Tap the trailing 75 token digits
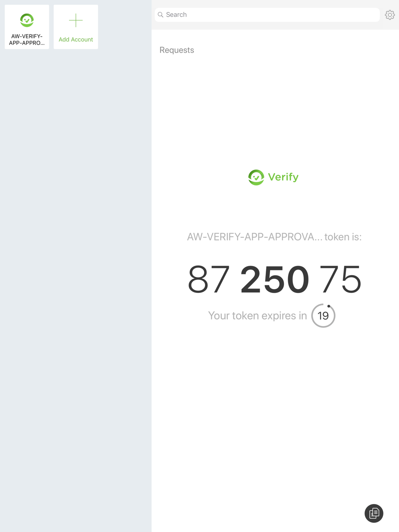Screen dimensions: 399x532 point(340,280)
